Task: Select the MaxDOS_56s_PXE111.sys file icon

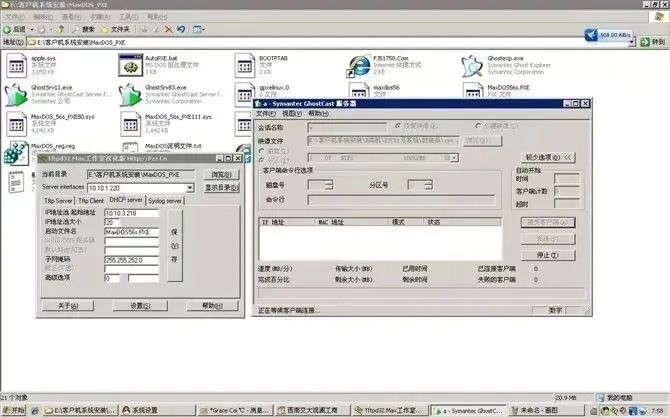Action: (130, 124)
